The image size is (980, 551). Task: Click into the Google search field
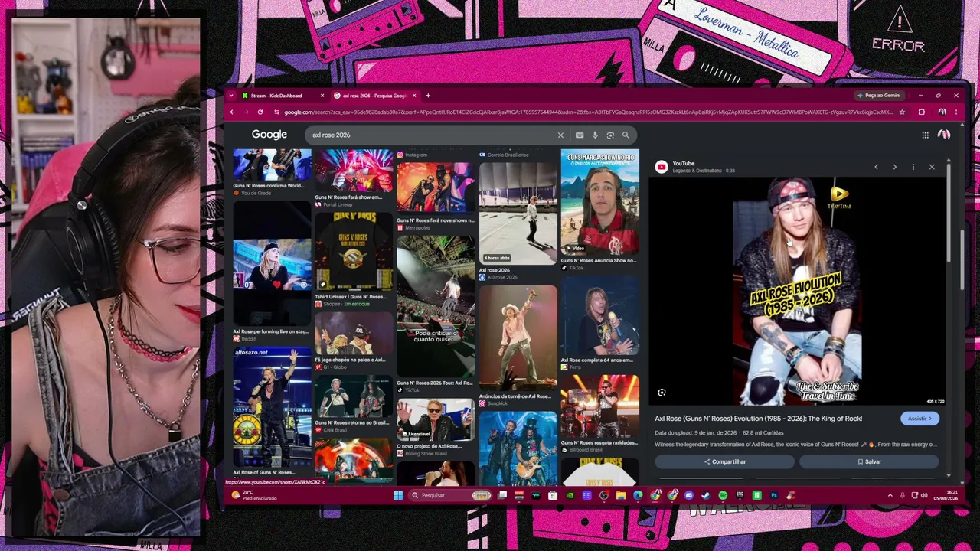[433, 135]
